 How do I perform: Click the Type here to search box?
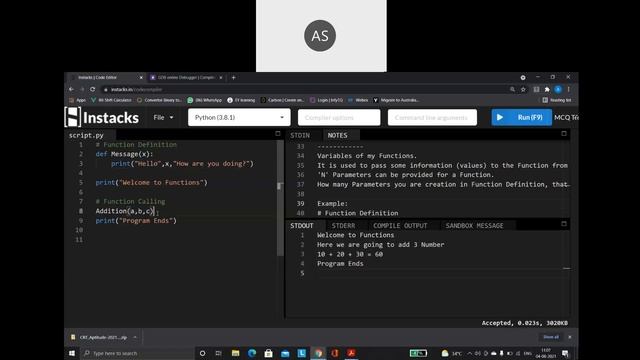(137, 353)
